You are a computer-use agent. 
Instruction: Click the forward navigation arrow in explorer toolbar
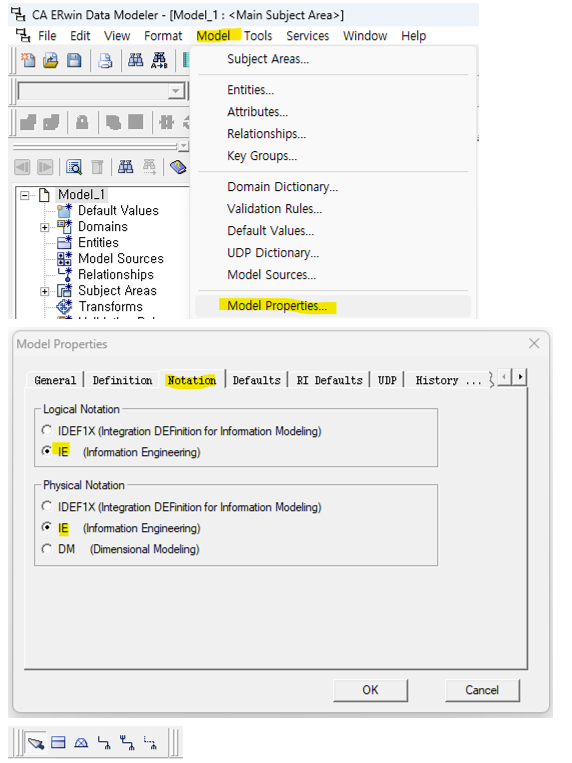(x=45, y=167)
